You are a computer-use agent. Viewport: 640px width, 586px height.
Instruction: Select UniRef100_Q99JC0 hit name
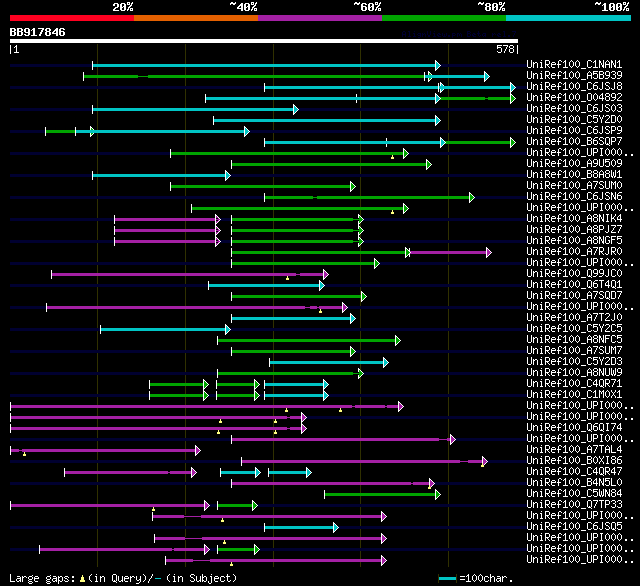pyautogui.click(x=574, y=274)
